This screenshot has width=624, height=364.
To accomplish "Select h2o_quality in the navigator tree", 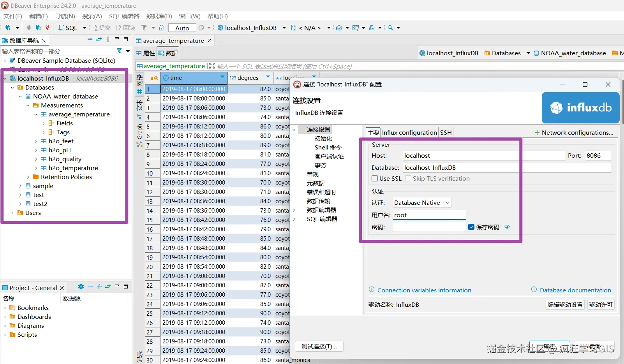I will tap(65, 159).
